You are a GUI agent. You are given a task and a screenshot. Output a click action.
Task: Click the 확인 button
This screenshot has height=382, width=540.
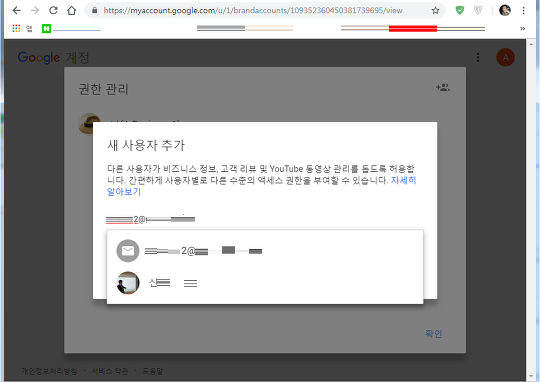tap(433, 333)
